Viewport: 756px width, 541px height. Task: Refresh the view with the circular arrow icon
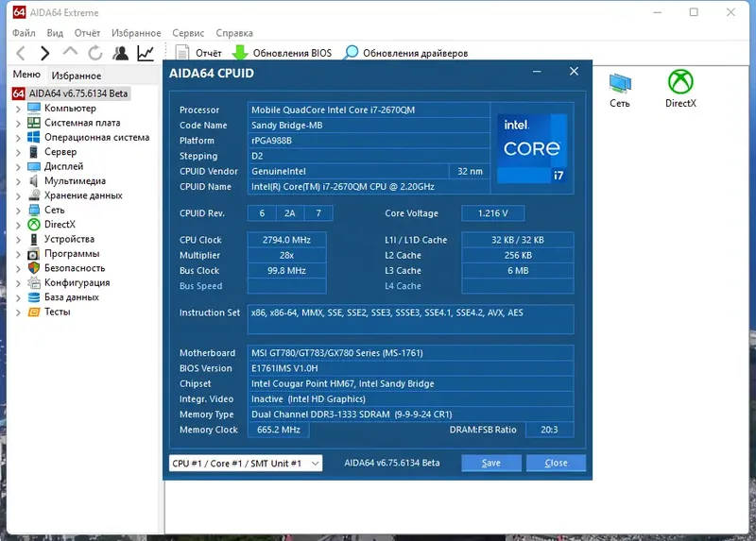[95, 53]
